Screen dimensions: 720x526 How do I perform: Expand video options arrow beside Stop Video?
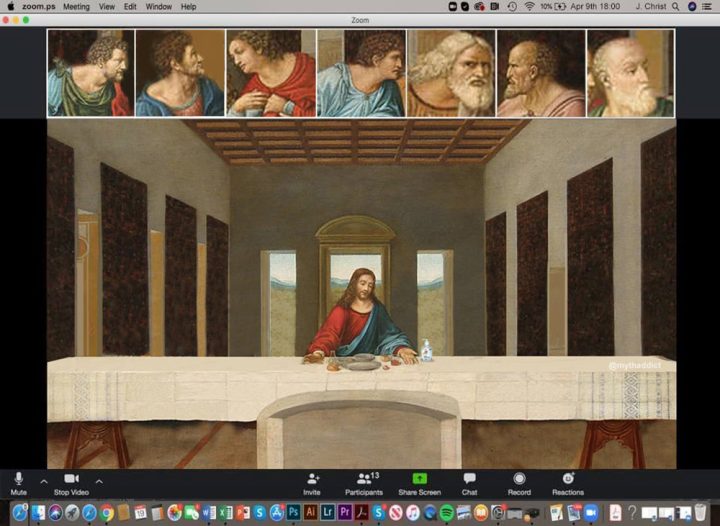click(x=99, y=481)
